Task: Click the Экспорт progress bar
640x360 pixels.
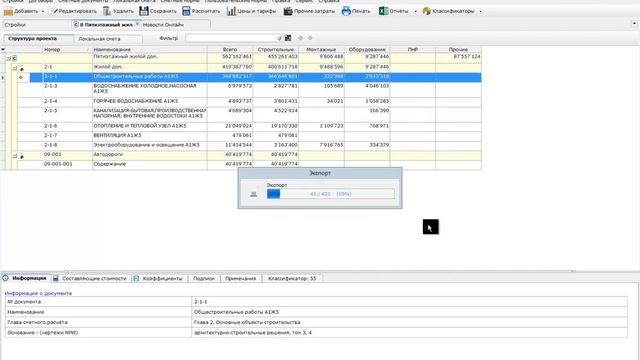Action: (x=331, y=194)
